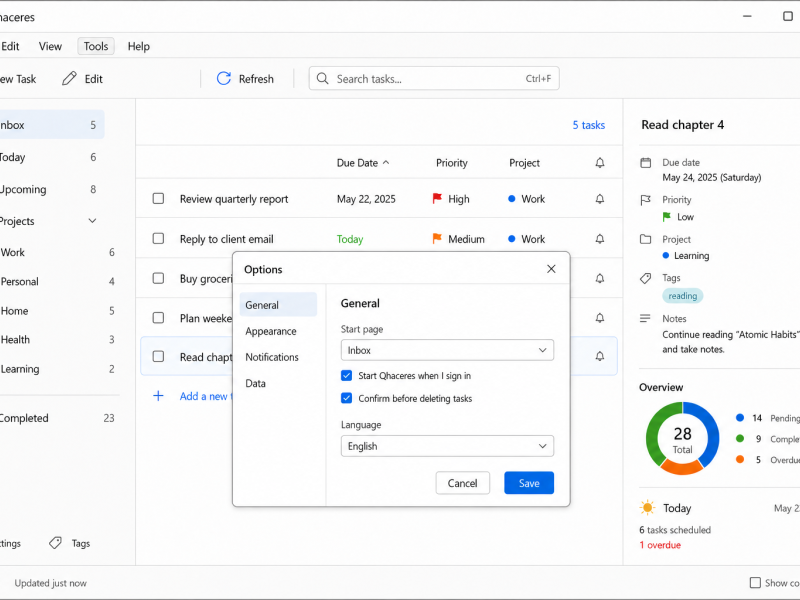Open the Completed list in sidebar
The width and height of the screenshot is (800, 600).
tap(56, 418)
